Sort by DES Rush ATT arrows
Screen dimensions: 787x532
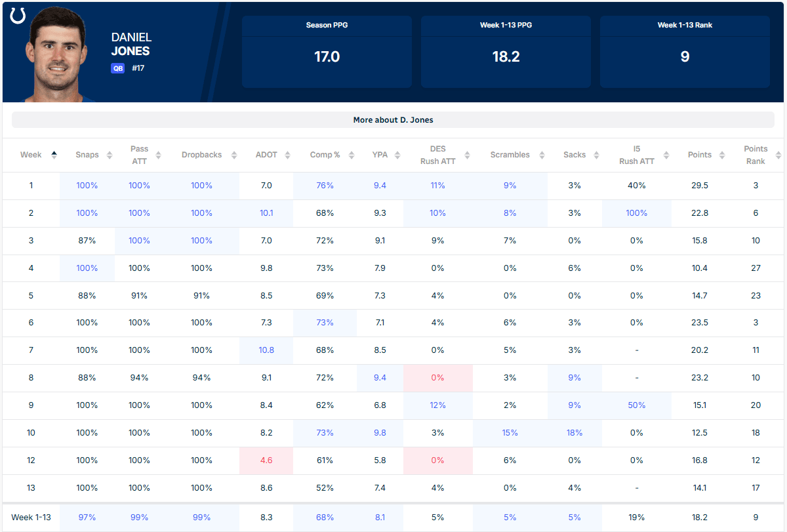(x=466, y=155)
